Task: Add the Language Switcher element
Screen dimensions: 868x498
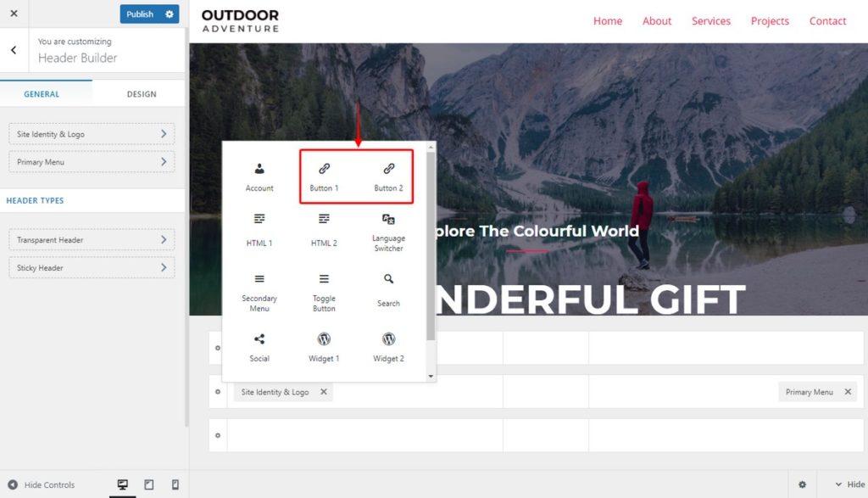Action: (388, 231)
